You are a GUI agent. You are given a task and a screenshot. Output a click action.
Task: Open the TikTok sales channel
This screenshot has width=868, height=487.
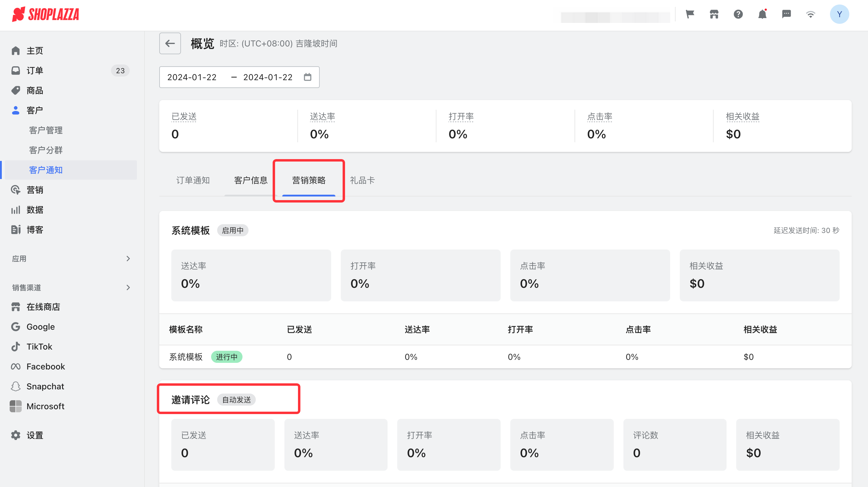click(x=39, y=346)
